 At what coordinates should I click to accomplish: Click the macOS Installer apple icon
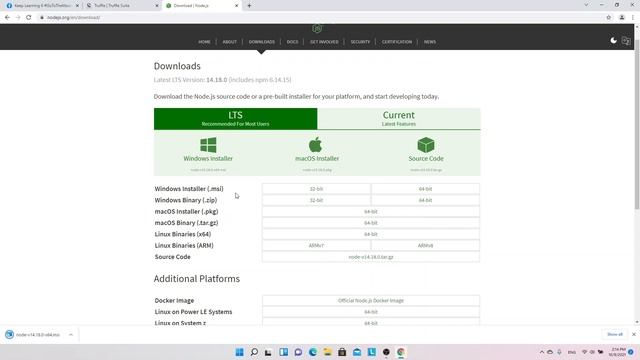[x=315, y=144]
